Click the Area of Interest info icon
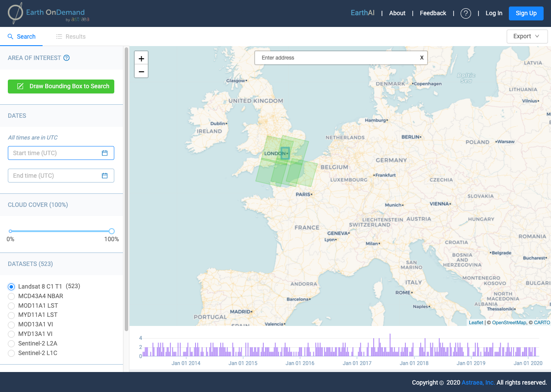551x392 pixels. coord(66,58)
